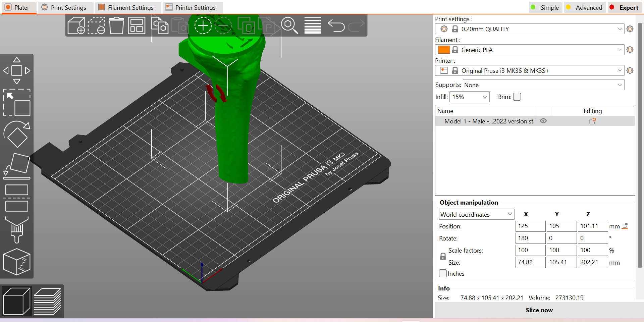Toggle visibility eye for Model 1

click(x=543, y=121)
